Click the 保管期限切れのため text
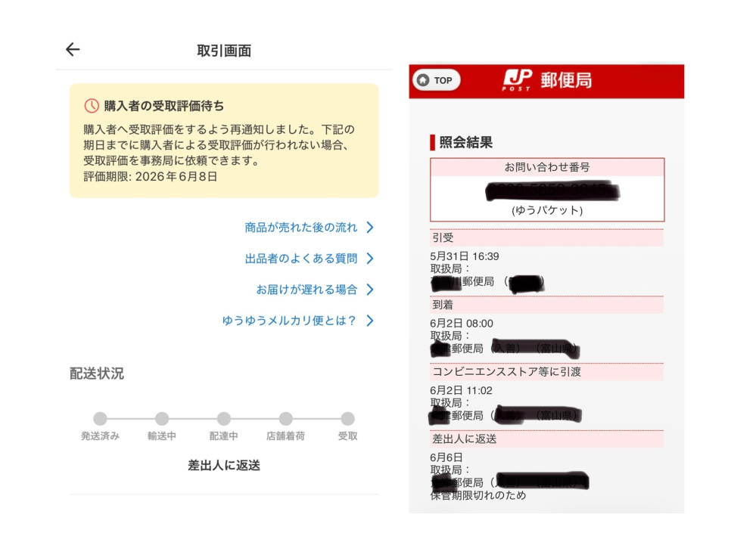Image resolution: width=756 pixels, height=558 pixels. pyautogui.click(x=478, y=495)
